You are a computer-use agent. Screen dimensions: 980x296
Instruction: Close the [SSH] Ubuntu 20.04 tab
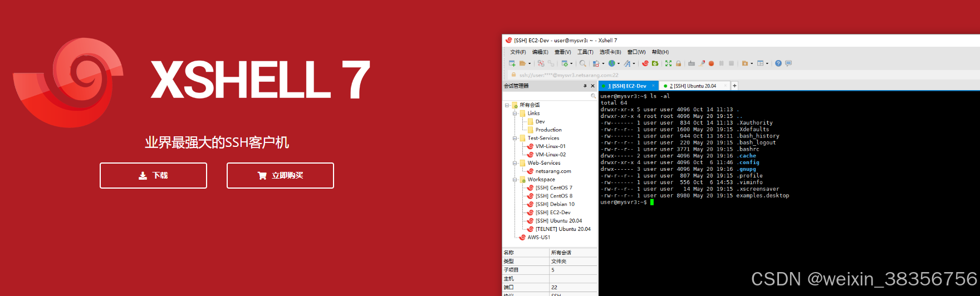click(724, 86)
